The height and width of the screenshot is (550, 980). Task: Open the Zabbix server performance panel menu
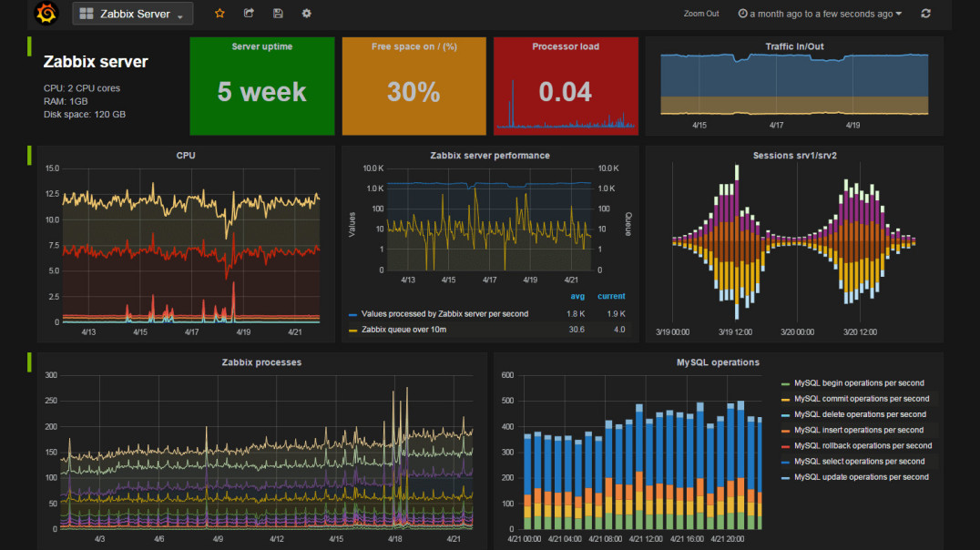pos(490,156)
